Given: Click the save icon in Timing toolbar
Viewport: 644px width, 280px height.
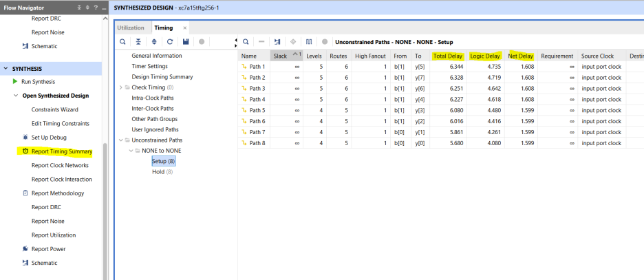Looking at the screenshot, I should pyautogui.click(x=185, y=41).
